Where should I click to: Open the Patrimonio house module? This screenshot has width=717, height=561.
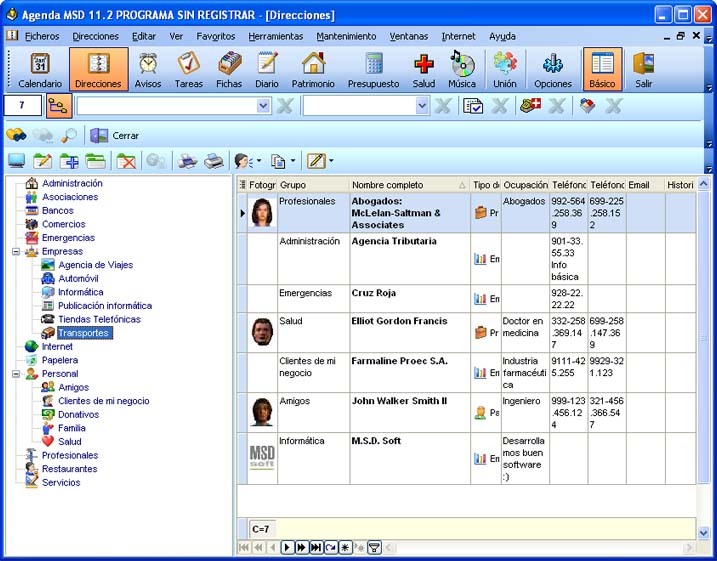[313, 69]
